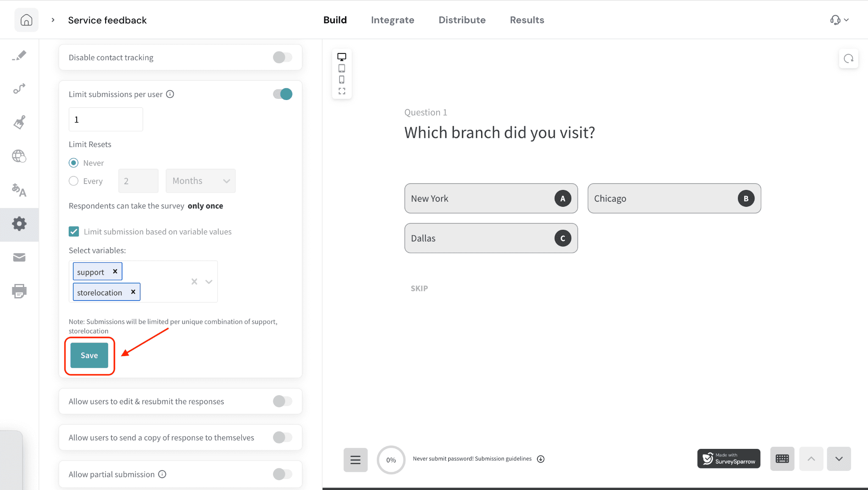The width and height of the screenshot is (868, 490).
Task: Switch to the Distribute tab
Action: [462, 20]
